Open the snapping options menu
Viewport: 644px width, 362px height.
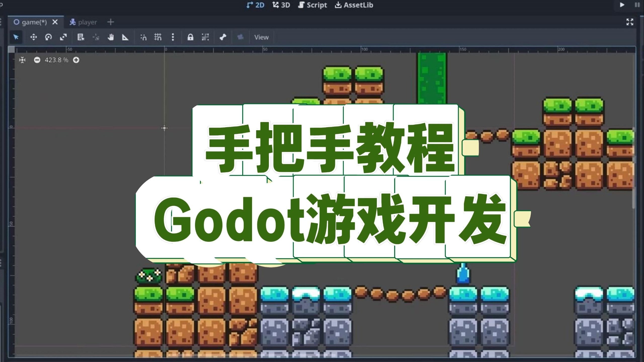(173, 37)
